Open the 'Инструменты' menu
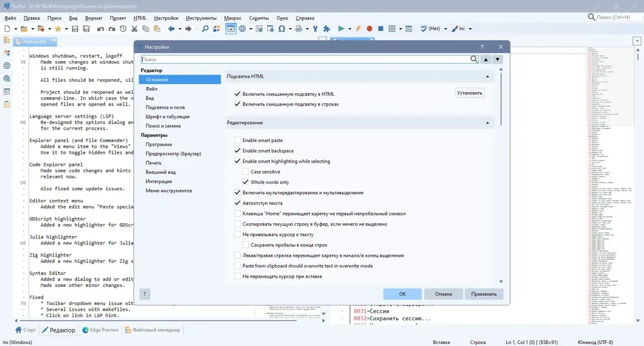The width and height of the screenshot is (644, 346). (201, 18)
